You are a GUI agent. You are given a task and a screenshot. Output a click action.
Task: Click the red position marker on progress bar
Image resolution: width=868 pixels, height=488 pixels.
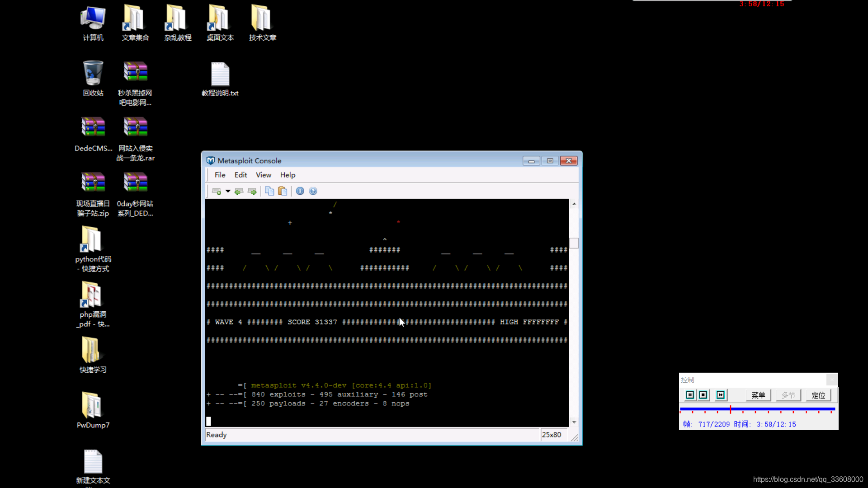730,409
